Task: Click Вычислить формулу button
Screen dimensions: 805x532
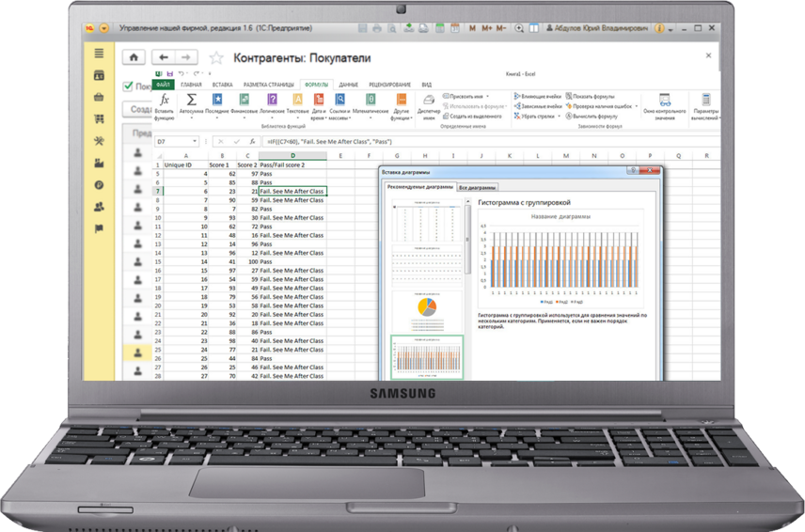Action: coord(592,117)
